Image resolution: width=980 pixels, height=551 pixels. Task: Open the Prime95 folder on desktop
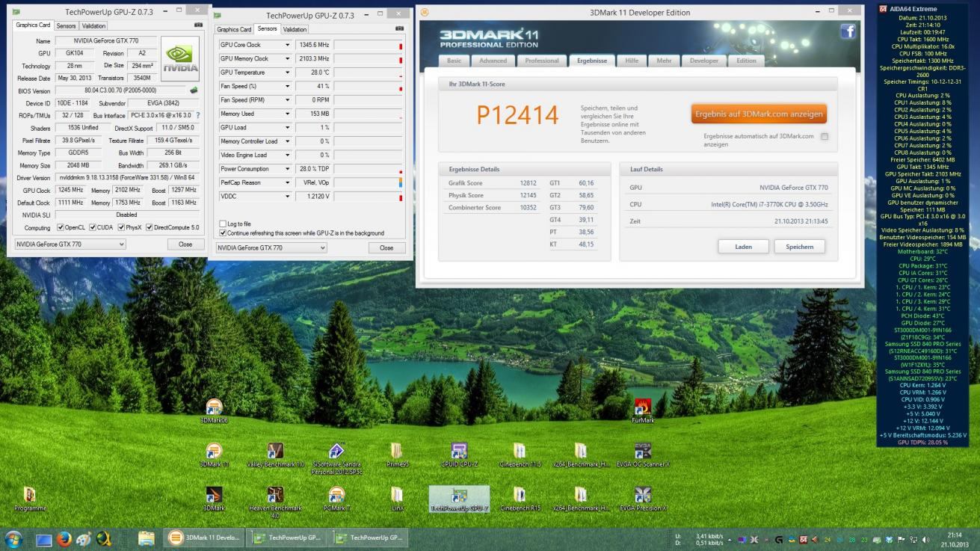click(x=396, y=455)
